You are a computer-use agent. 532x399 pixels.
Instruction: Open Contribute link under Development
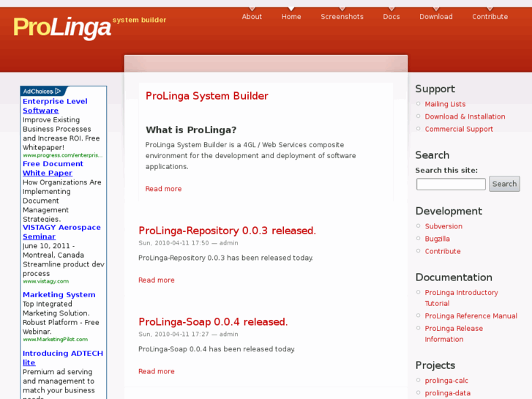pyautogui.click(x=443, y=252)
